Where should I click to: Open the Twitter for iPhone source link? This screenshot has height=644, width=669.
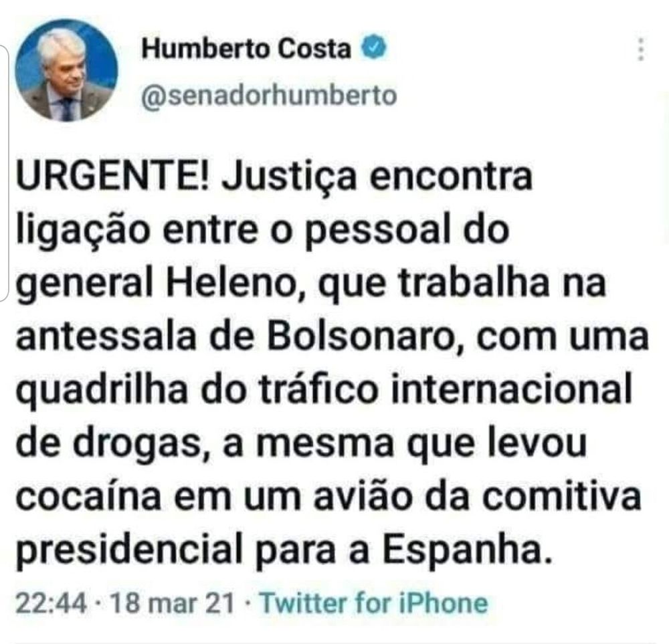(x=374, y=603)
